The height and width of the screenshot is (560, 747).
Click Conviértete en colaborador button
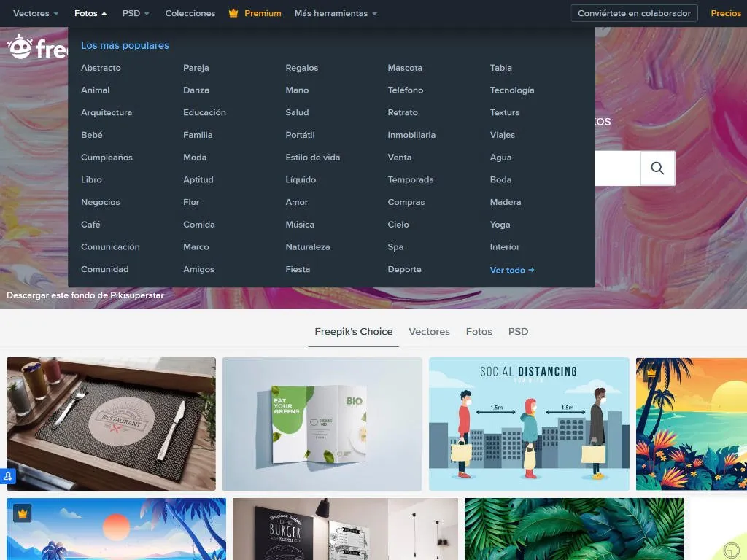634,13
